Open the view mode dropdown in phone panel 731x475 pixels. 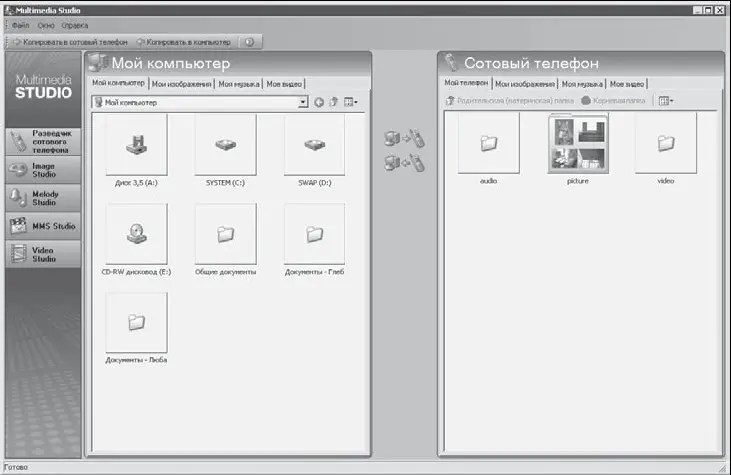pos(666,101)
